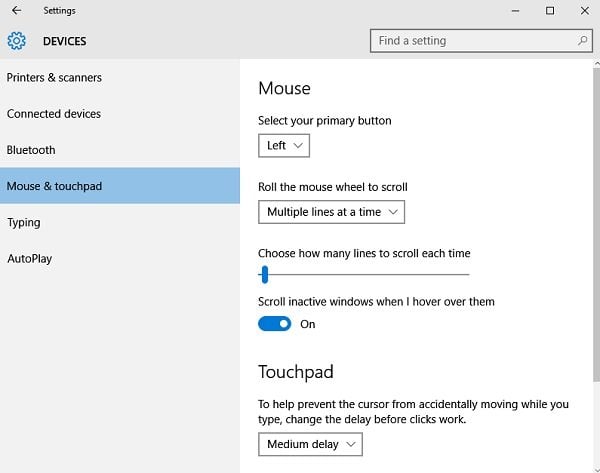The height and width of the screenshot is (473, 600).
Task: Select Mouse & touchpad in the sidebar
Action: (x=120, y=186)
